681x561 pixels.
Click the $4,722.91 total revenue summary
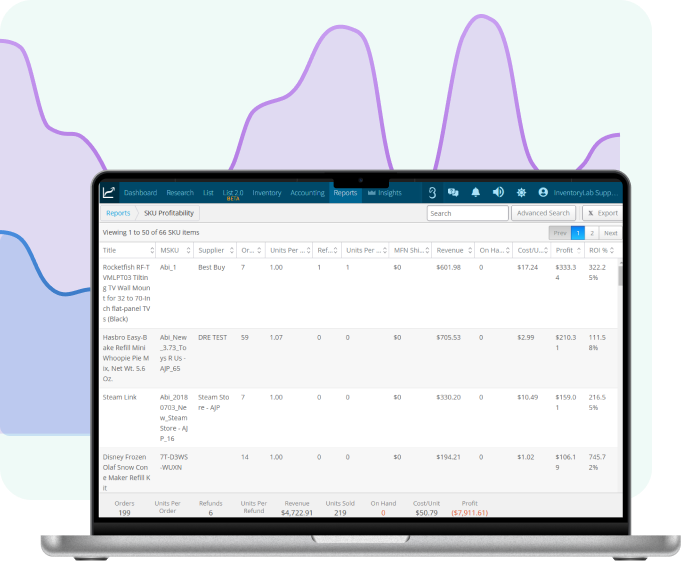(x=297, y=513)
